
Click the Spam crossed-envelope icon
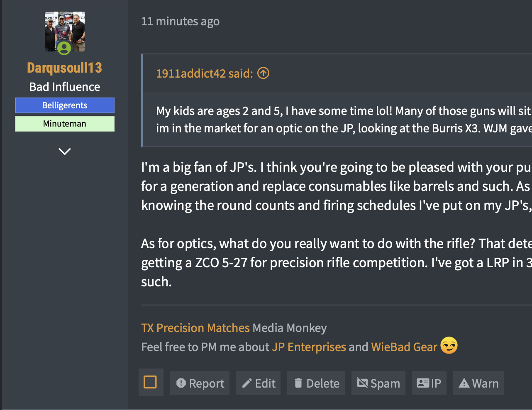coord(363,383)
